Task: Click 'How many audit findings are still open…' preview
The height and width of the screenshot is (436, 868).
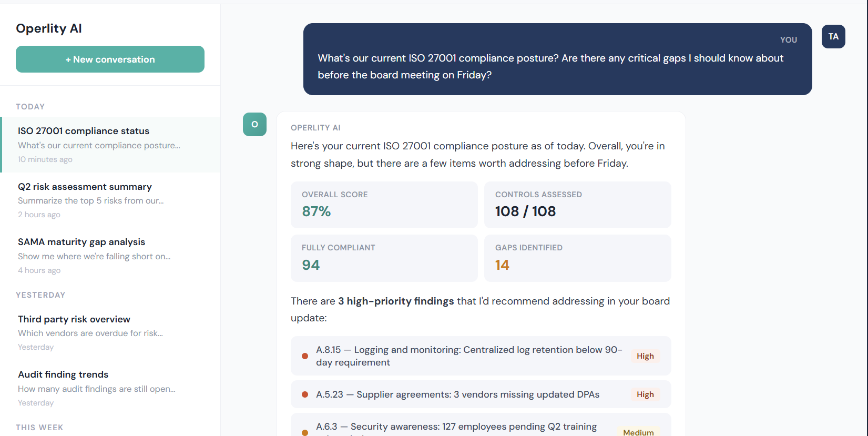Action: point(97,389)
